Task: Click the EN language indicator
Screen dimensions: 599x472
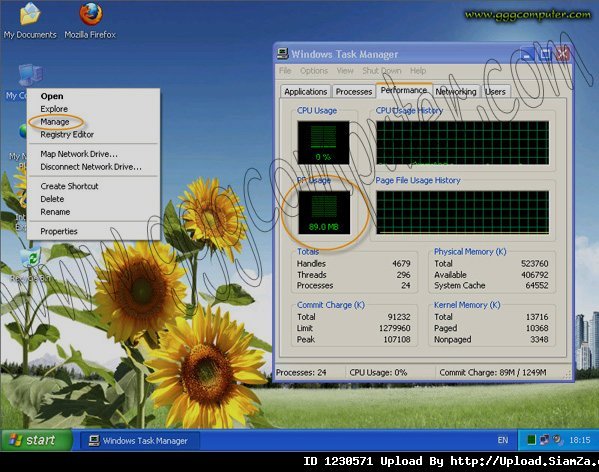Action: [x=503, y=440]
